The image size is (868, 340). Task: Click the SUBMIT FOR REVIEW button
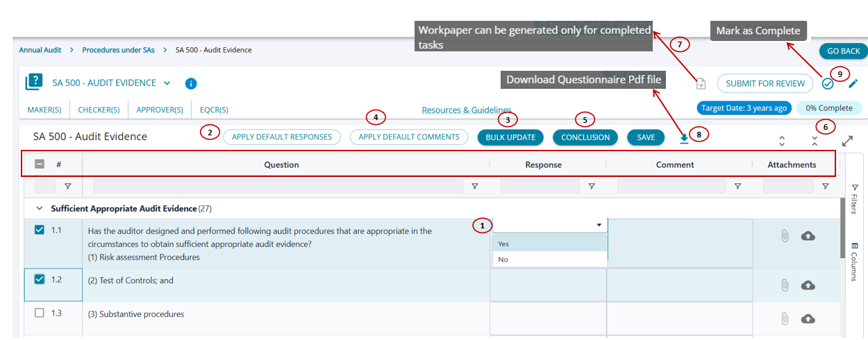point(765,83)
